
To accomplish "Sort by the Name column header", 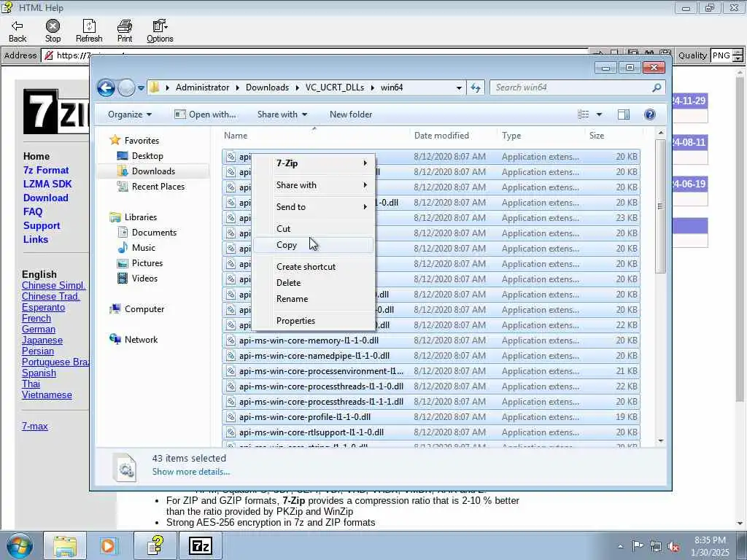I will [x=314, y=136].
